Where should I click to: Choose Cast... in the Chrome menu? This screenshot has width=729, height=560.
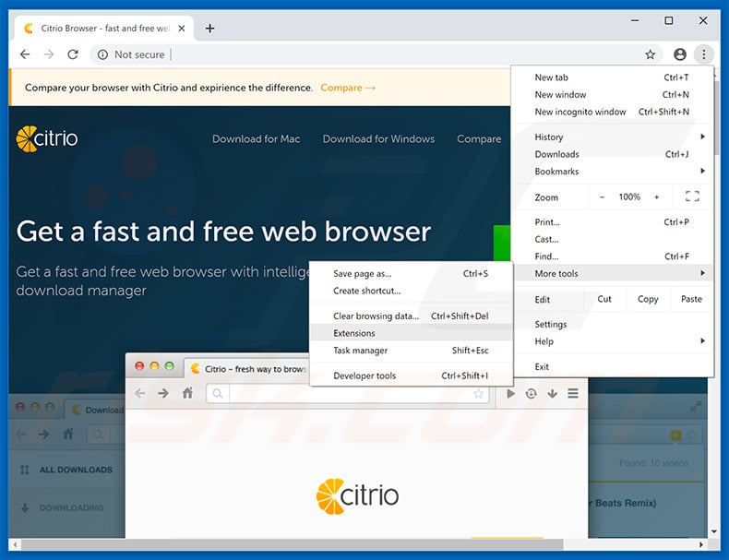(x=612, y=239)
